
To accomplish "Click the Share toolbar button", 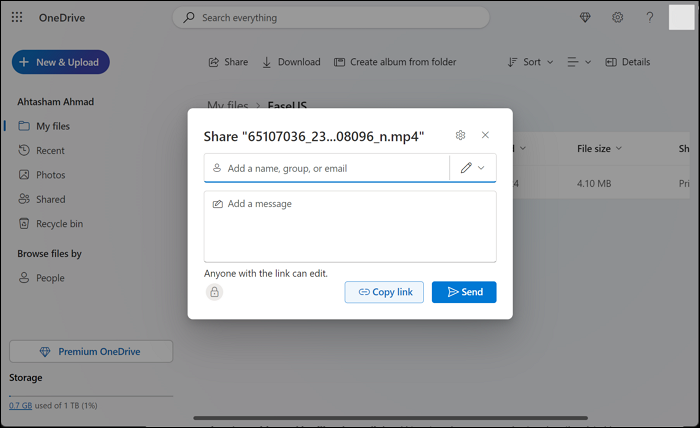I will 228,62.
